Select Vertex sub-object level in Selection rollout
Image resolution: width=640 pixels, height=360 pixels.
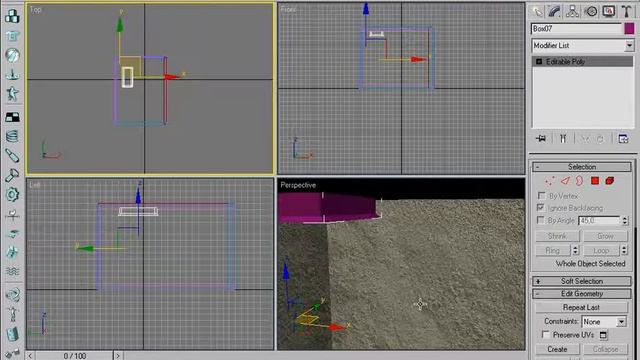point(550,181)
